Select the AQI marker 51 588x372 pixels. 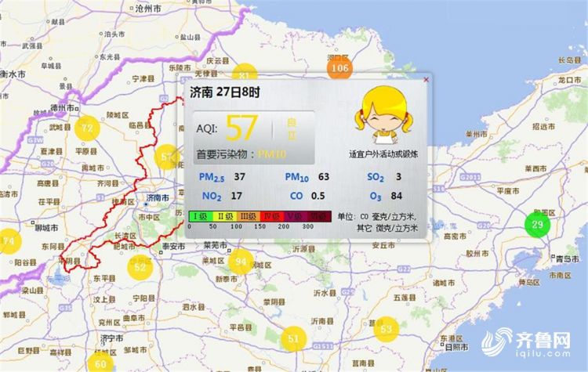click(x=294, y=338)
